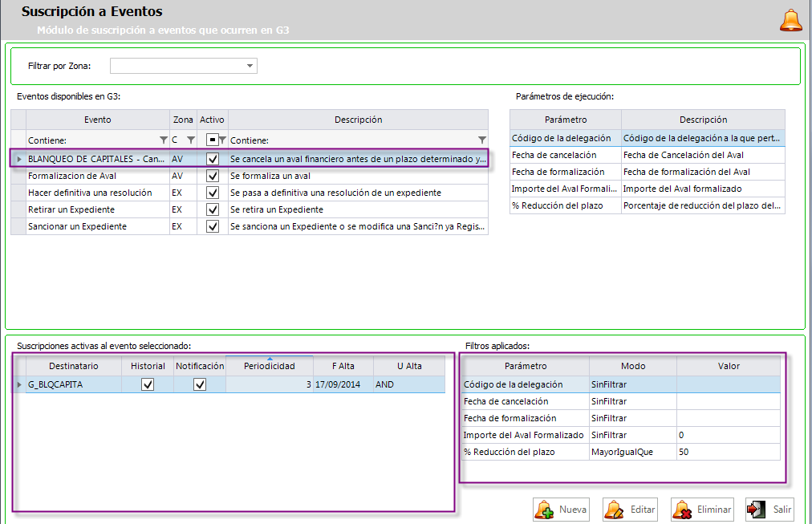
Task: Uncheck Activo for Formalizacion de Aval
Action: [x=213, y=176]
